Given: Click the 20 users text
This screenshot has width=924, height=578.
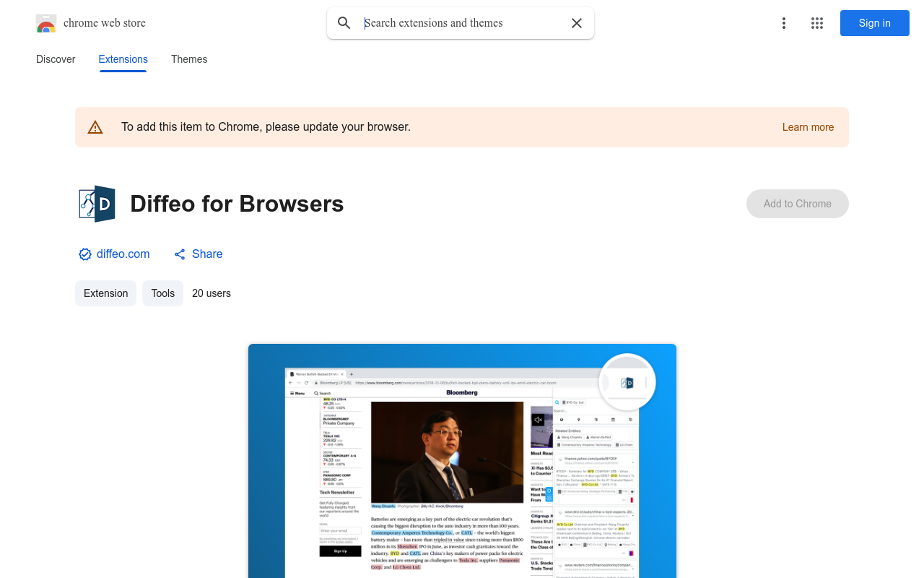Looking at the screenshot, I should click(x=212, y=293).
